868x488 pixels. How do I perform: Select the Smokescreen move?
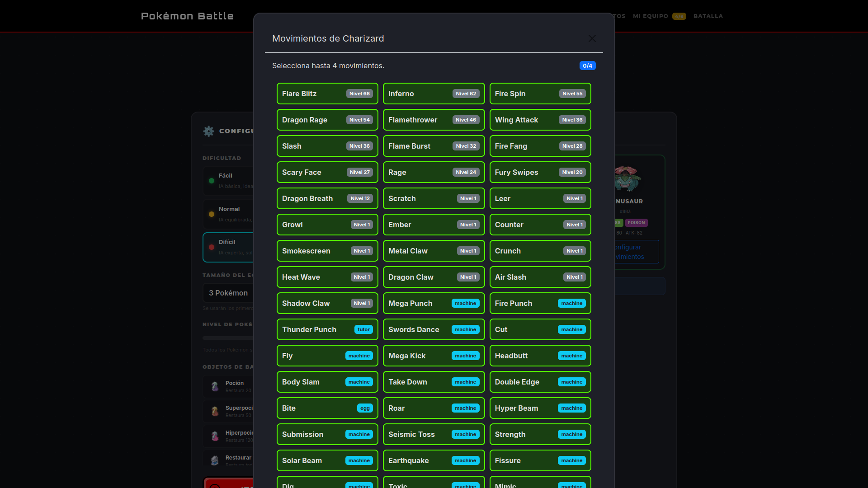(x=327, y=251)
